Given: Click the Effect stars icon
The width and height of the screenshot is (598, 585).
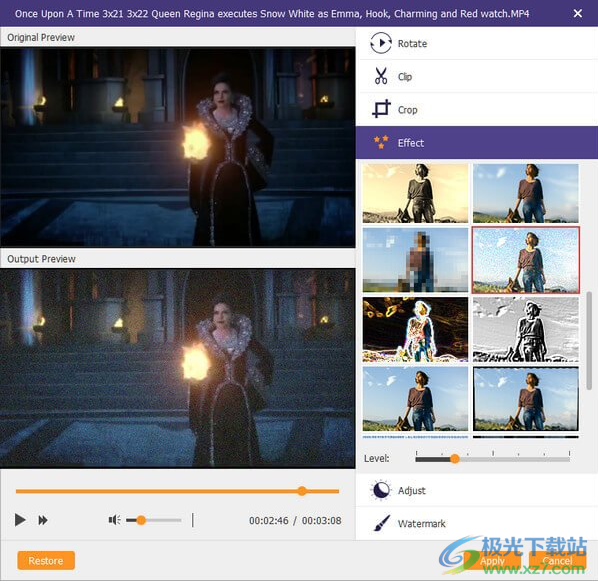Looking at the screenshot, I should 381,142.
